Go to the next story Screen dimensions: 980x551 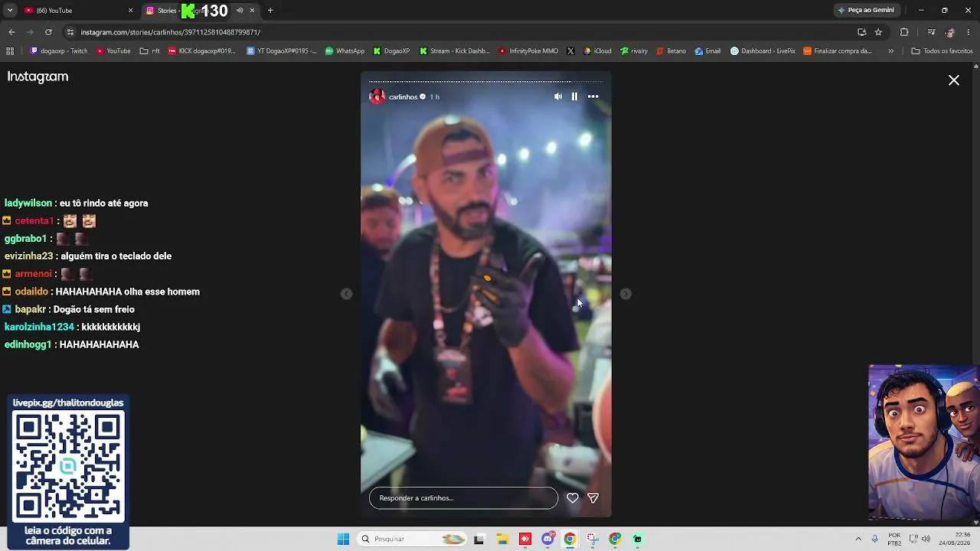coord(626,294)
